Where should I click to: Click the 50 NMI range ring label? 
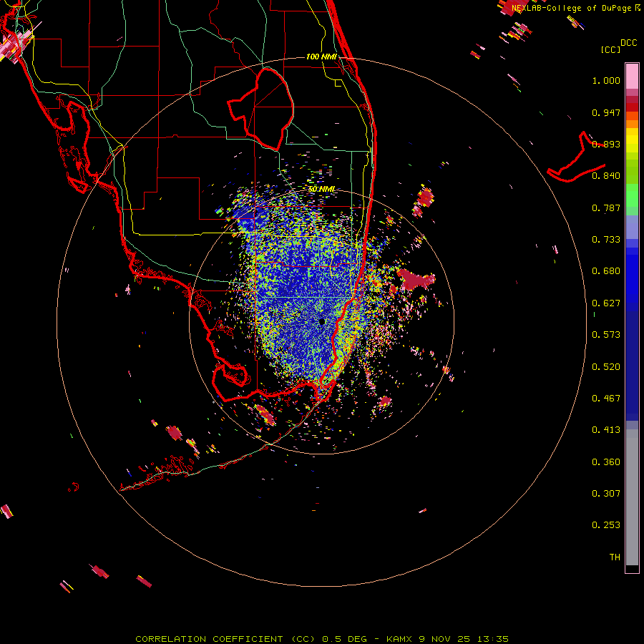(x=322, y=189)
